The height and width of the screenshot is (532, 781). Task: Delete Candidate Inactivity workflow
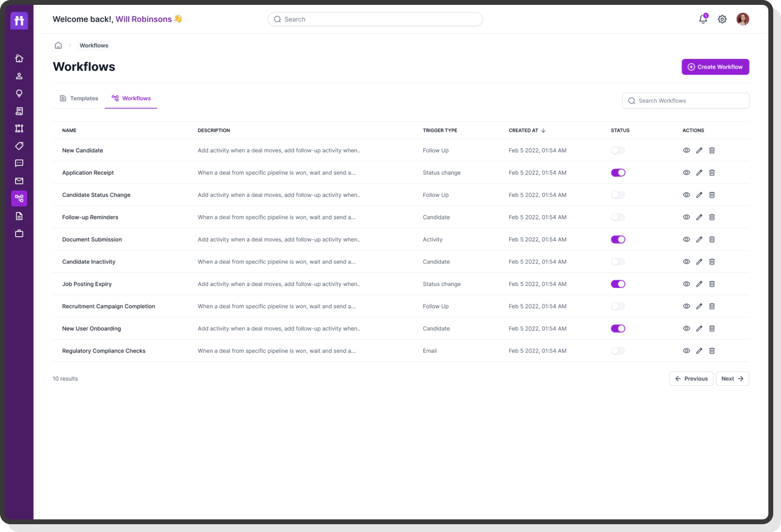(712, 262)
